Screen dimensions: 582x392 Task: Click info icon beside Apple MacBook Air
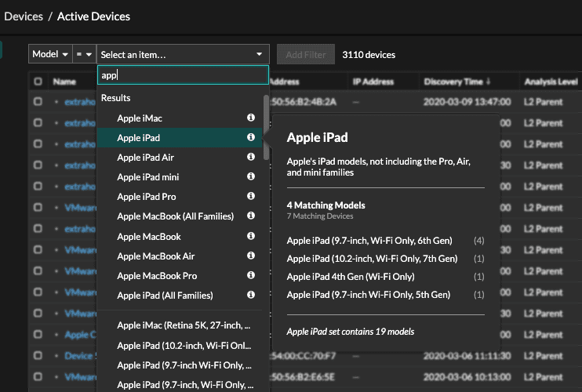[x=251, y=256]
